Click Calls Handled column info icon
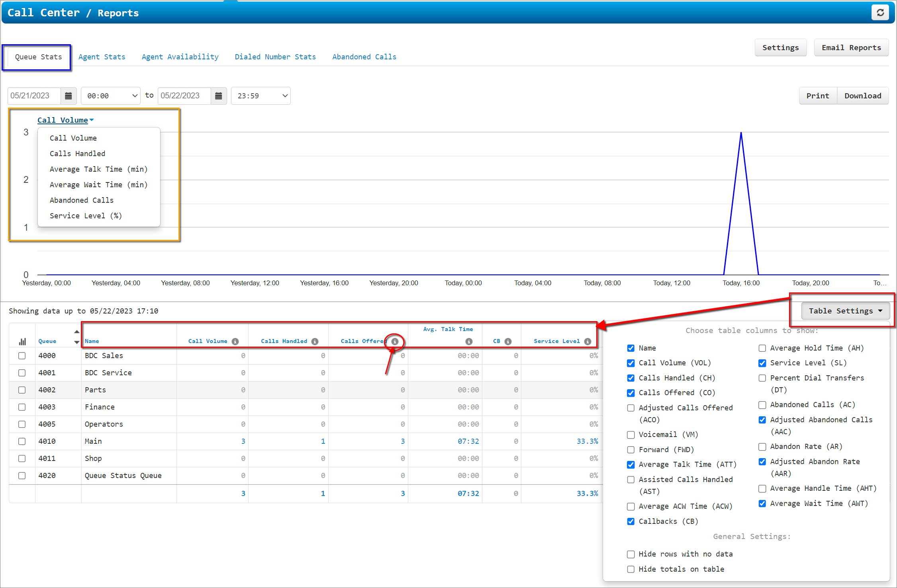 tap(315, 341)
